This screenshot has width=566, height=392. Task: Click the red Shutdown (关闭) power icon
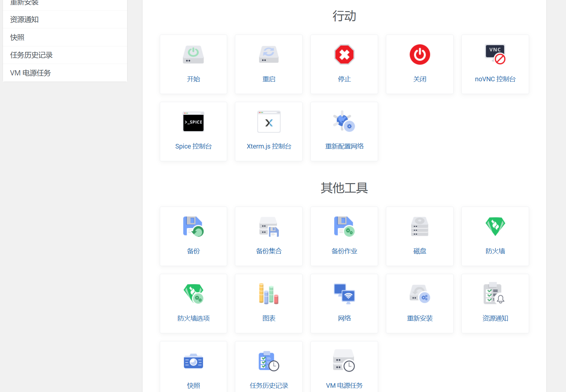coord(420,55)
